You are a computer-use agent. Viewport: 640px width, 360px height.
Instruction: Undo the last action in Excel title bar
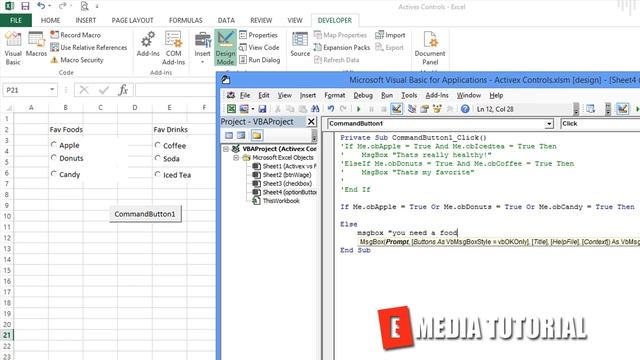tap(41, 6)
